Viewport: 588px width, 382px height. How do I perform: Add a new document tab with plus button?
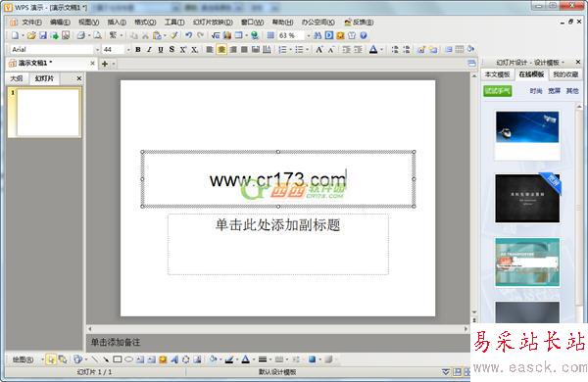pyautogui.click(x=105, y=64)
